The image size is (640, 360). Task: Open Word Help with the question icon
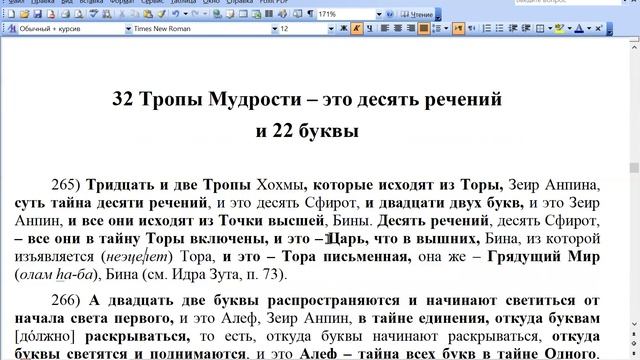(390, 14)
